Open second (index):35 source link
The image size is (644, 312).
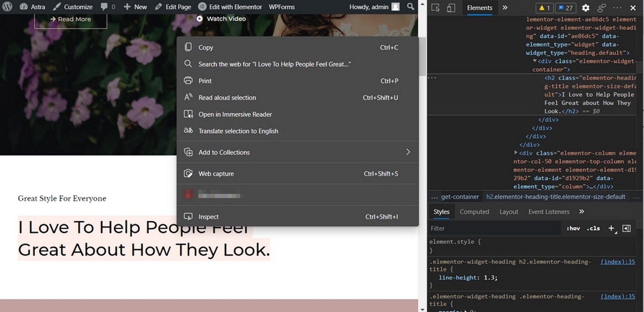pyautogui.click(x=618, y=296)
